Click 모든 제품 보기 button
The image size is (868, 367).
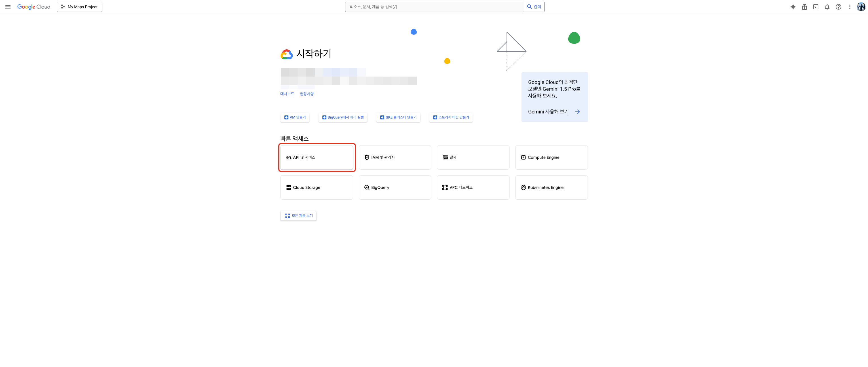(298, 216)
